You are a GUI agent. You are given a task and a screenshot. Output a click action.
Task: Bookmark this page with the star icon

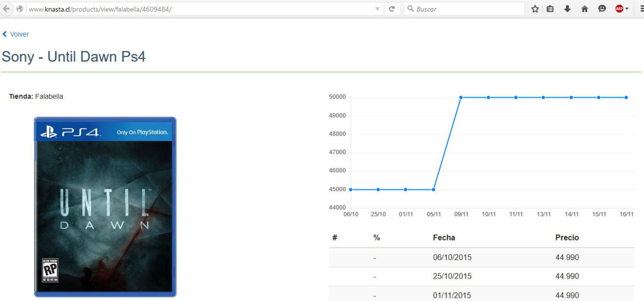[535, 9]
